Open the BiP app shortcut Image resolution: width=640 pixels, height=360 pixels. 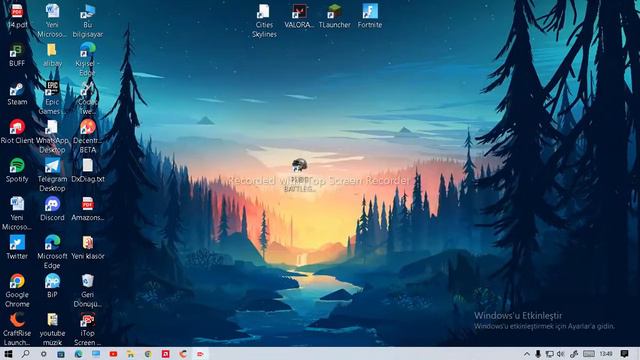(x=52, y=286)
